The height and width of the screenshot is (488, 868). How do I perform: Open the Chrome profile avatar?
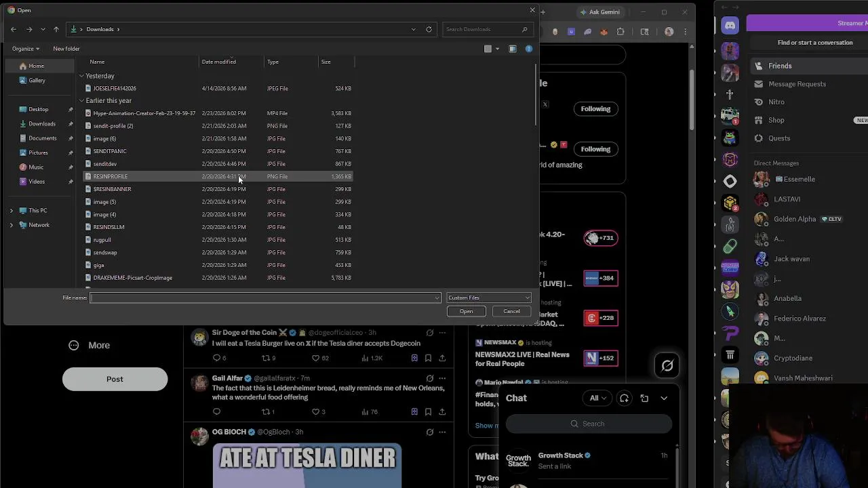669,32
